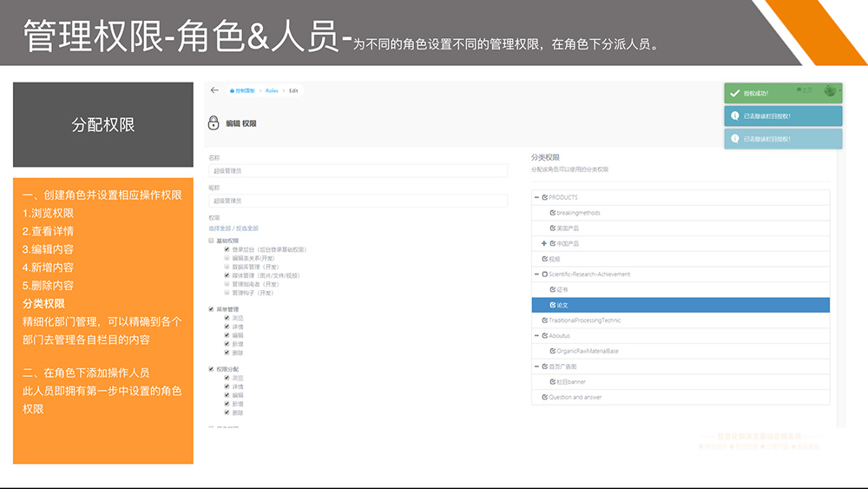Click the padlock icon beside 编辑 权限
The image size is (868, 489).
(x=214, y=123)
